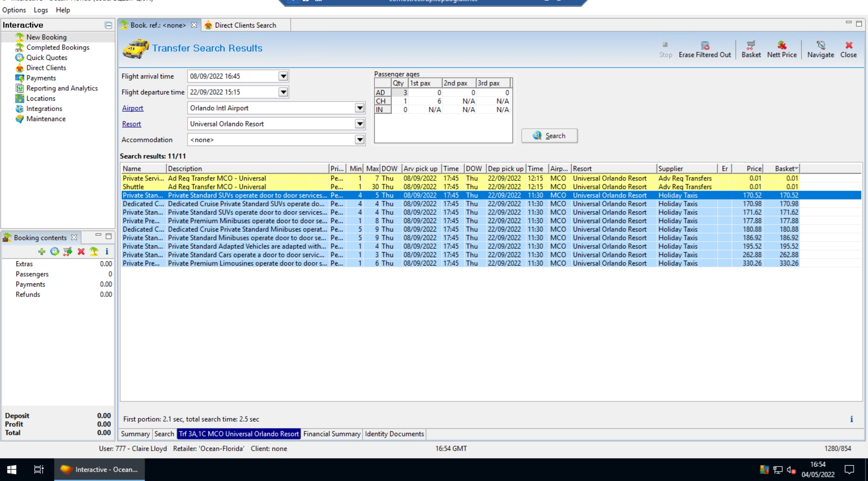Click the red Close icon in toolbar
Viewport: 868px width, 481px height.
tap(849, 49)
